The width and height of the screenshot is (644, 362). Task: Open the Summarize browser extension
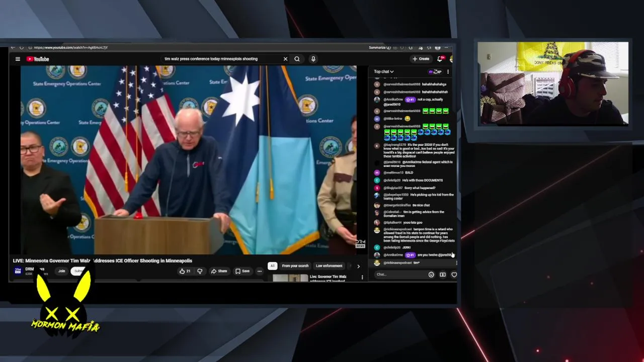pos(380,47)
